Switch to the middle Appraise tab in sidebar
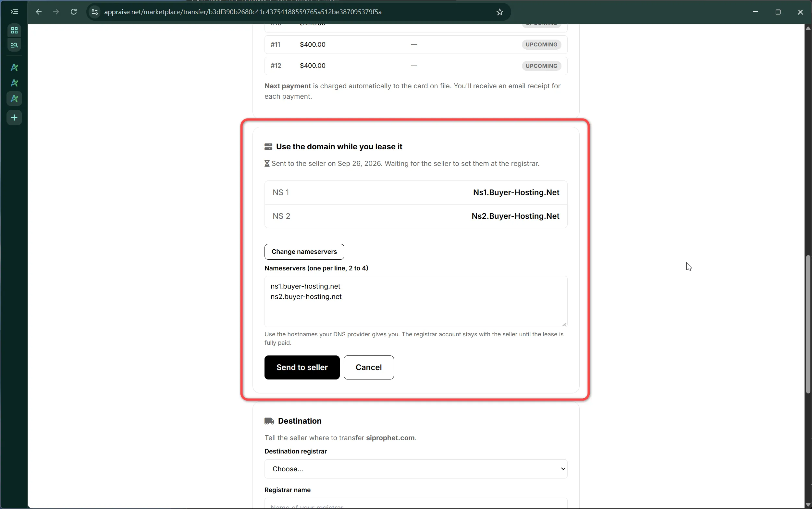The width and height of the screenshot is (812, 509). (x=14, y=83)
